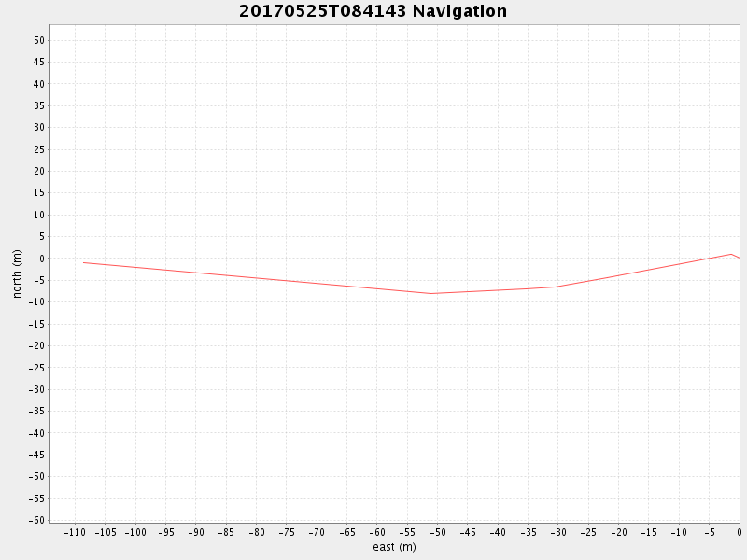The image size is (747, 560).
Task: Click the -25 tick label on the east axis
Action: coord(587,533)
